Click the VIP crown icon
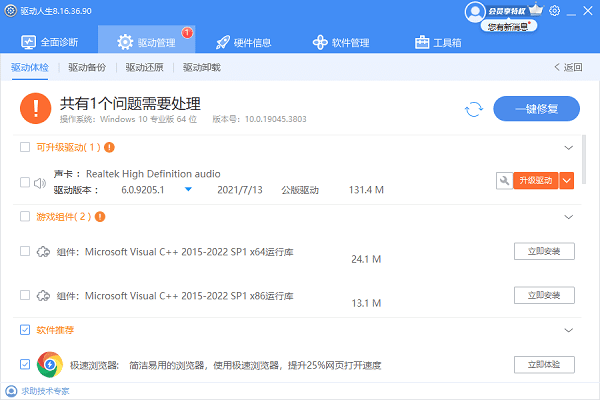The width and height of the screenshot is (600, 400). [x=534, y=11]
